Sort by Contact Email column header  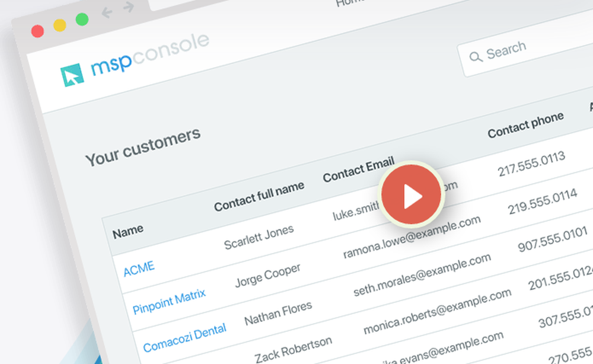(x=359, y=169)
